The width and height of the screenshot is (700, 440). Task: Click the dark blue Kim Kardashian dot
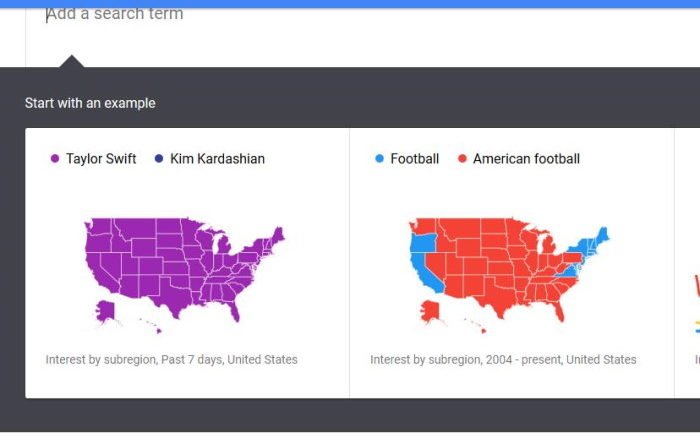(159, 159)
